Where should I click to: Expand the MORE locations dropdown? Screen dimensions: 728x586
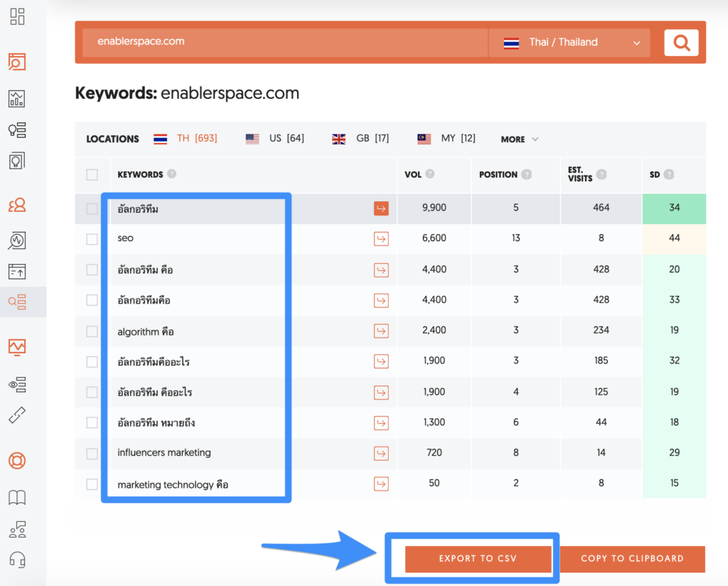[x=520, y=139]
